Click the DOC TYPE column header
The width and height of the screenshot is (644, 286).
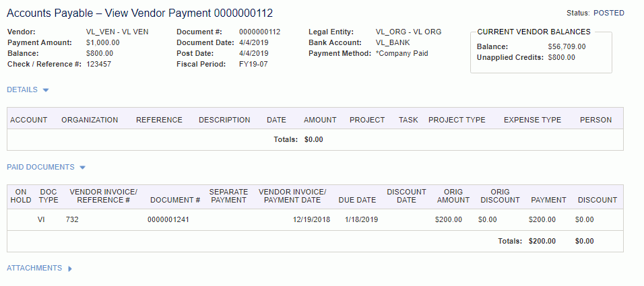[49, 196]
